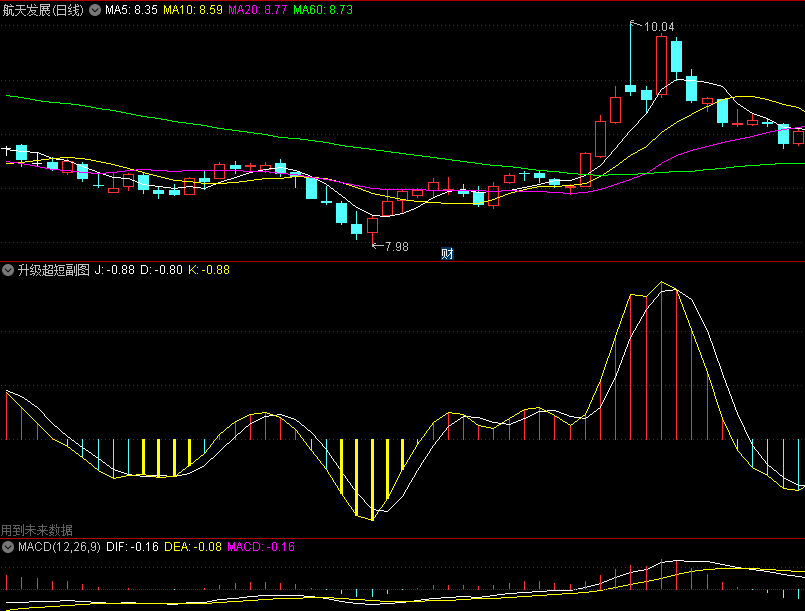The image size is (805, 611).
Task: Click the 7.98 low price label
Action: (397, 247)
